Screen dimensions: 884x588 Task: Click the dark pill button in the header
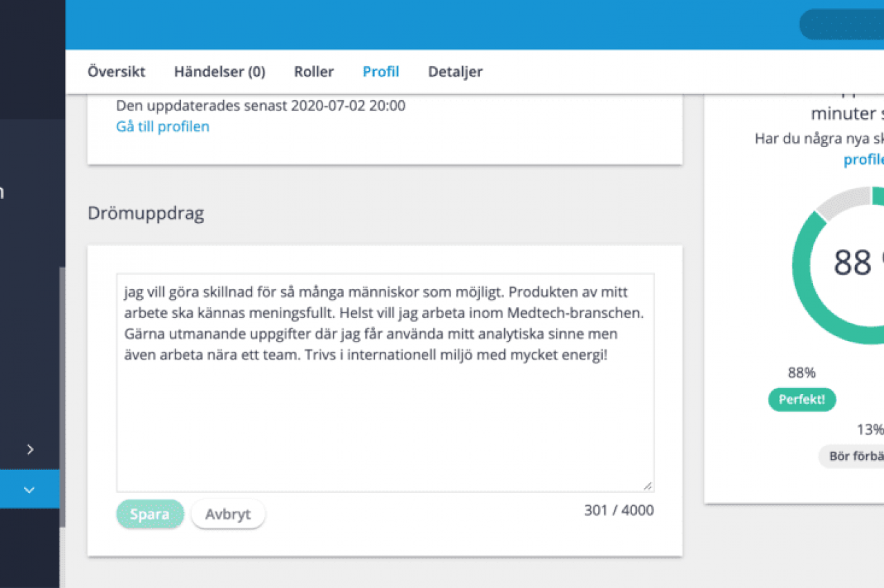(x=841, y=25)
